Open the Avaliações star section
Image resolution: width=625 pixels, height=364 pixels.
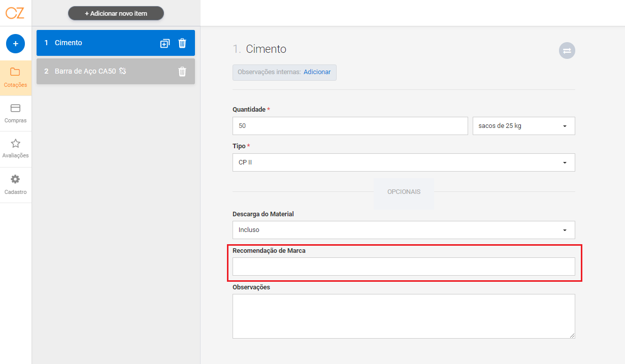15,149
